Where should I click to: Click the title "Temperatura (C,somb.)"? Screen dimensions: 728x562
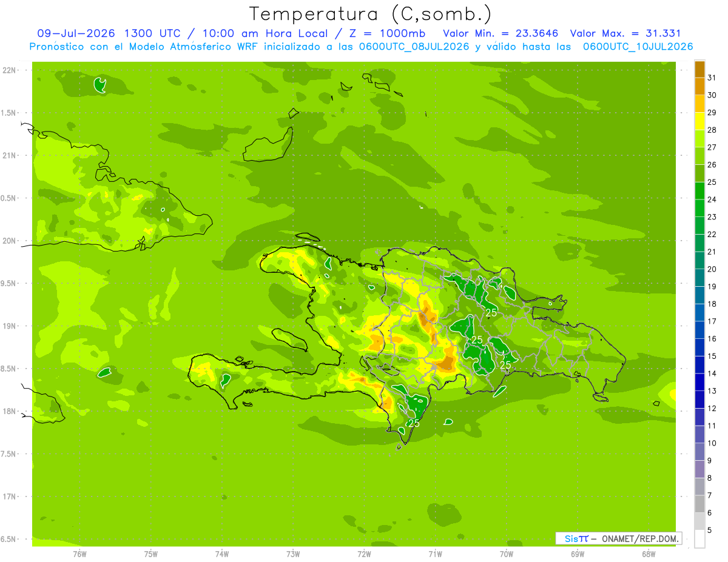point(370,14)
